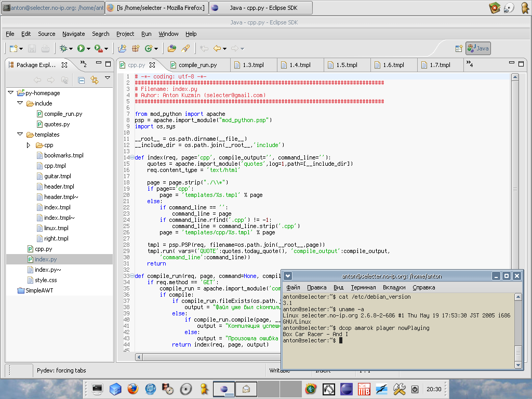
Task: Open the Project menu
Action: tap(125, 34)
